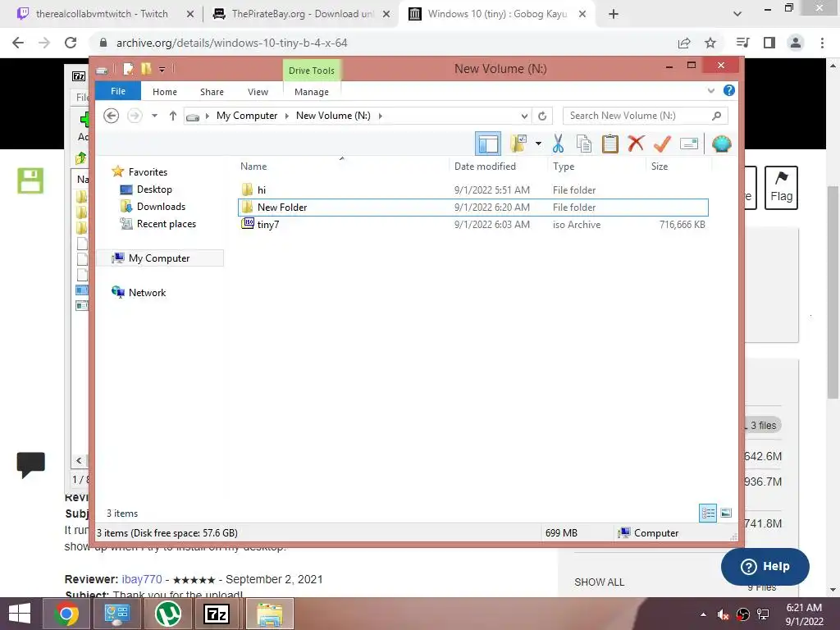Select the Drive Tools contextual tab
The height and width of the screenshot is (630, 840).
pos(311,71)
